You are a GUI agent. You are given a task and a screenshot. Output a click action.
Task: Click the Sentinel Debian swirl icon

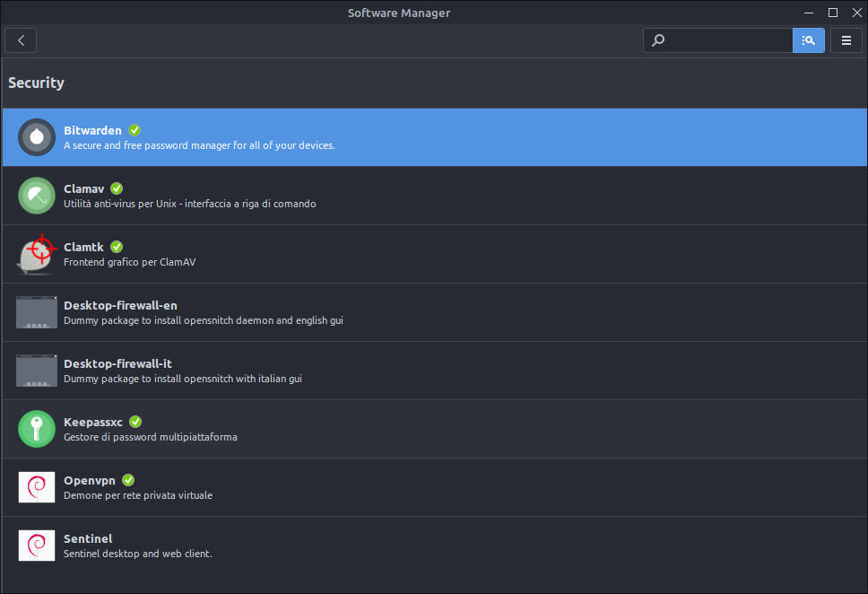point(37,546)
